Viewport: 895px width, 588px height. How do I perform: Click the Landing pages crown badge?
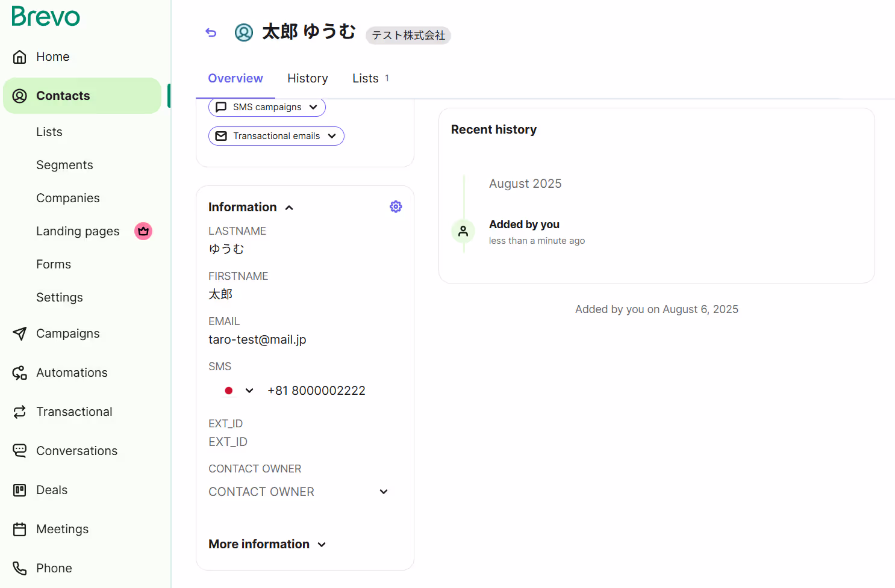pyautogui.click(x=143, y=231)
